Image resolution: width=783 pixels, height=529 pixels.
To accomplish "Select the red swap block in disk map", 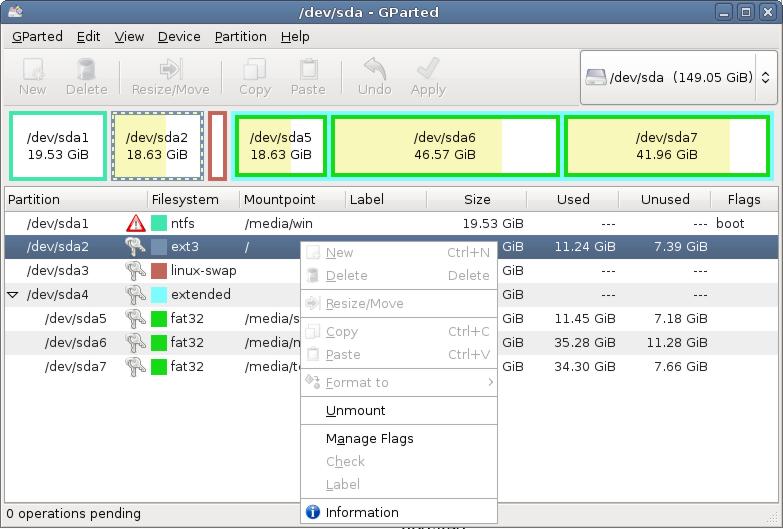I will coord(217,146).
